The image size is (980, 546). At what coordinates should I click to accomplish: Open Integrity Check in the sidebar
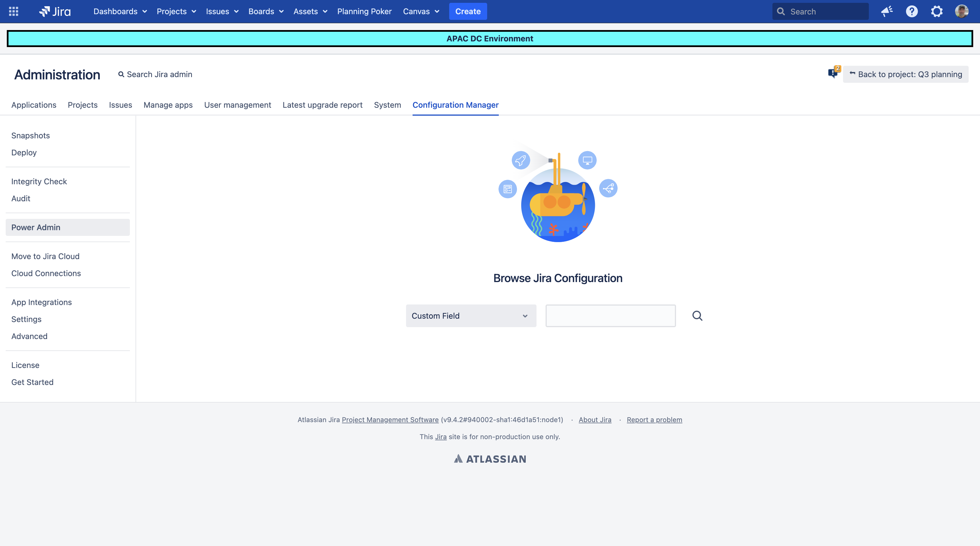pos(39,181)
